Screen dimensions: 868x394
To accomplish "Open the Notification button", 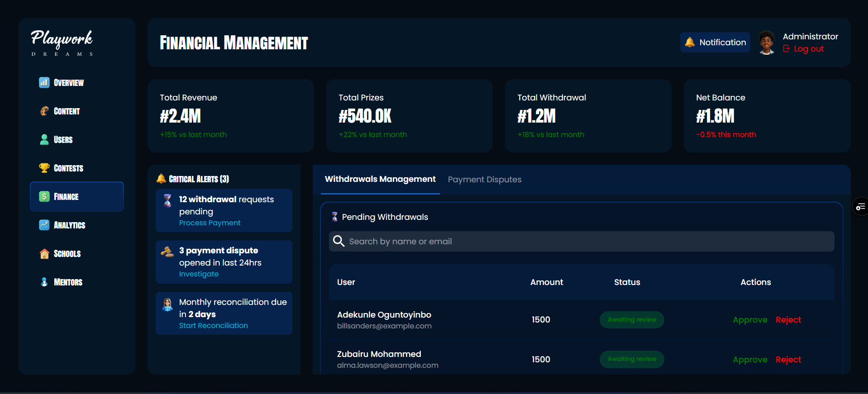I will click(x=715, y=43).
